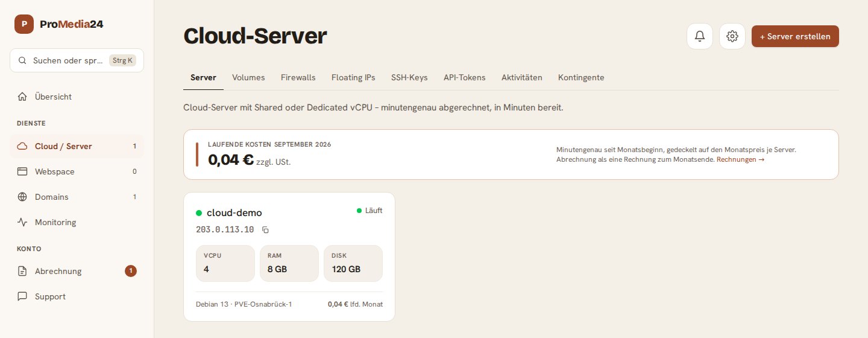Viewport: 868px width, 338px height.
Task: Select the Server tab
Action: 203,77
